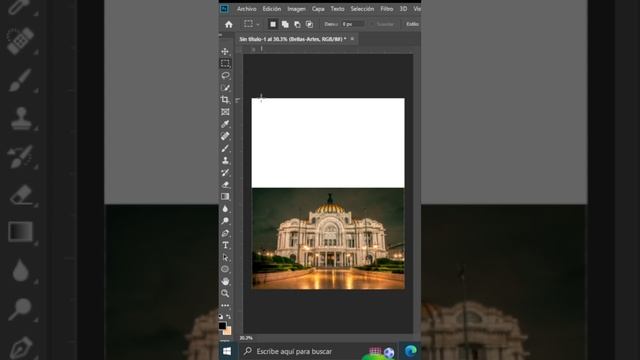The width and height of the screenshot is (640, 360).
Task: Select the Pen tool
Action: click(x=225, y=233)
